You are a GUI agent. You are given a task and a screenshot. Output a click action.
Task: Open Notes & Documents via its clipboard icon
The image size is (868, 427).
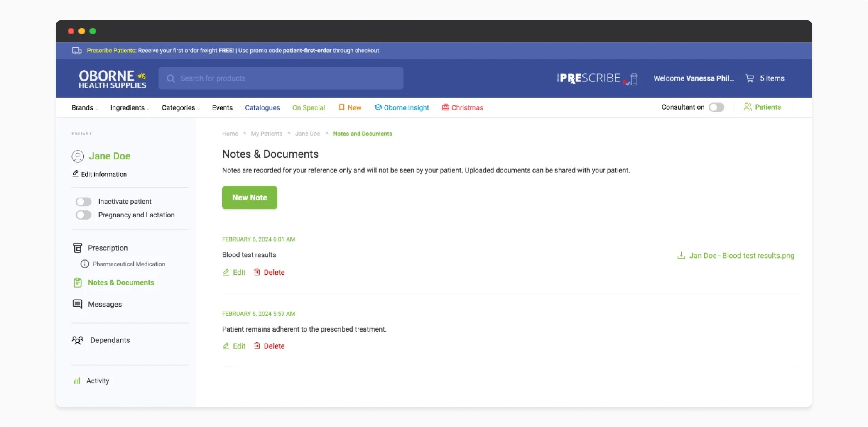78,283
